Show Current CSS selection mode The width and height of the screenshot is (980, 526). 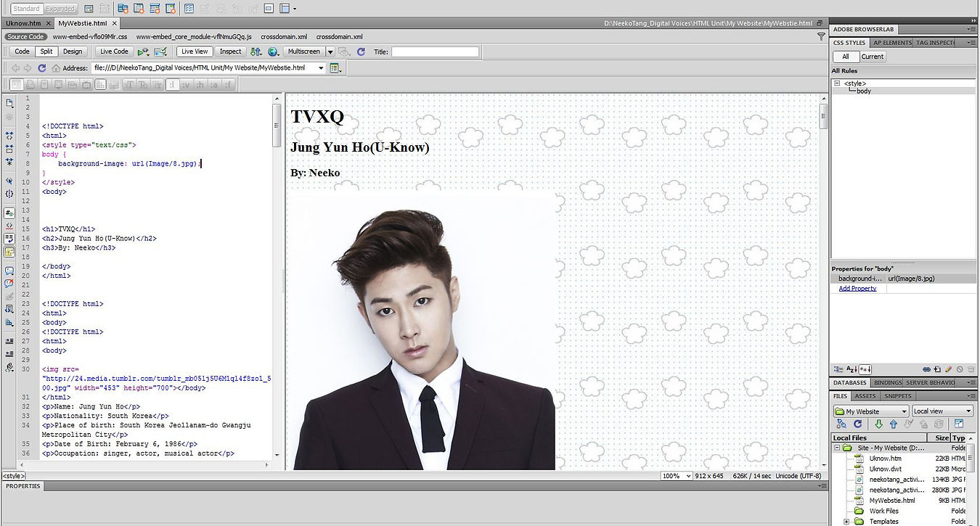coord(873,57)
